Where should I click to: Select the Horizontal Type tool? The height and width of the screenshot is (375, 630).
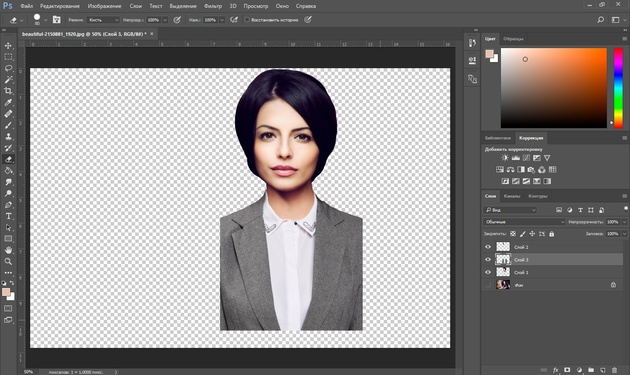pyautogui.click(x=8, y=216)
